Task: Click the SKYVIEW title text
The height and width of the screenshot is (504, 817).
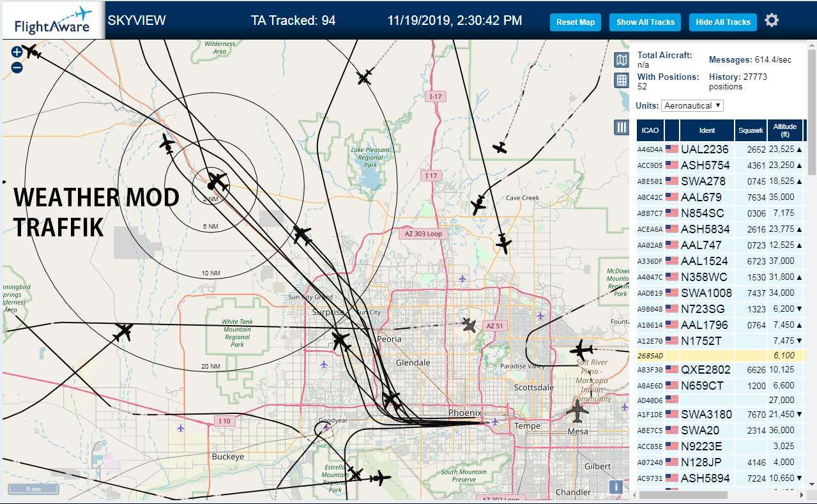Action: pos(137,20)
